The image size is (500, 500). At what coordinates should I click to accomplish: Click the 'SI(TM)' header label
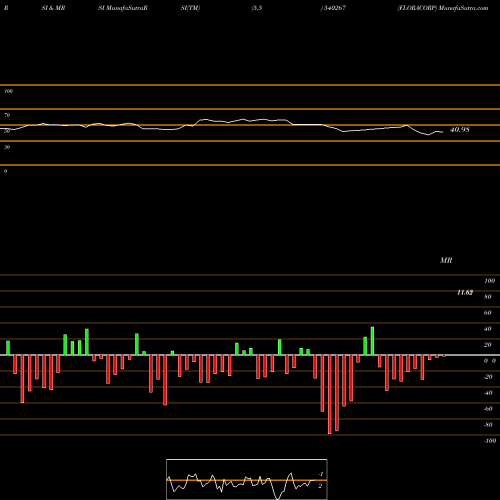coord(190,8)
